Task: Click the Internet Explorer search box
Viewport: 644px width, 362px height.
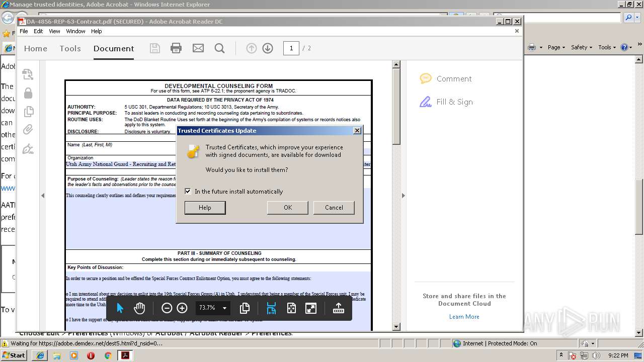Action: tap(557, 17)
